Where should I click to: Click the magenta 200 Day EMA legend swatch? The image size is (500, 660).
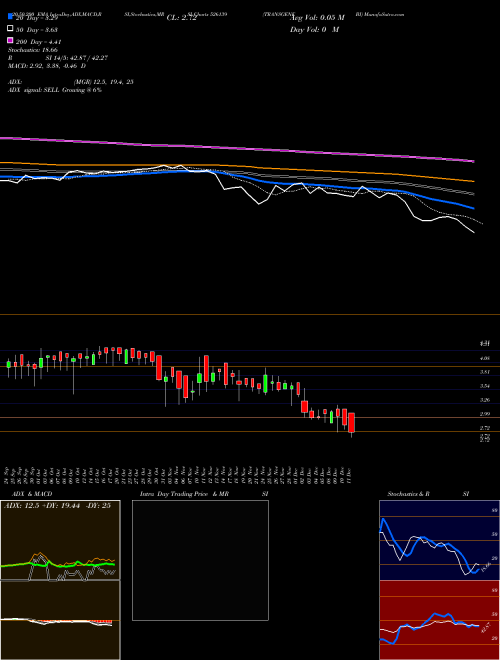point(11,41)
